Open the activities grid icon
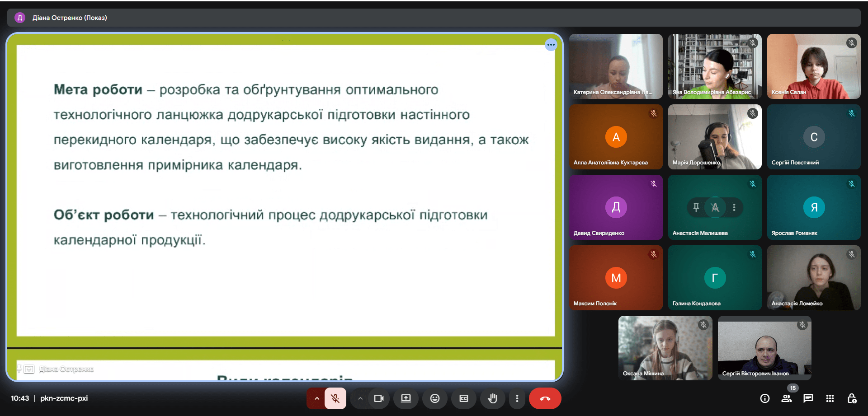 click(x=830, y=398)
